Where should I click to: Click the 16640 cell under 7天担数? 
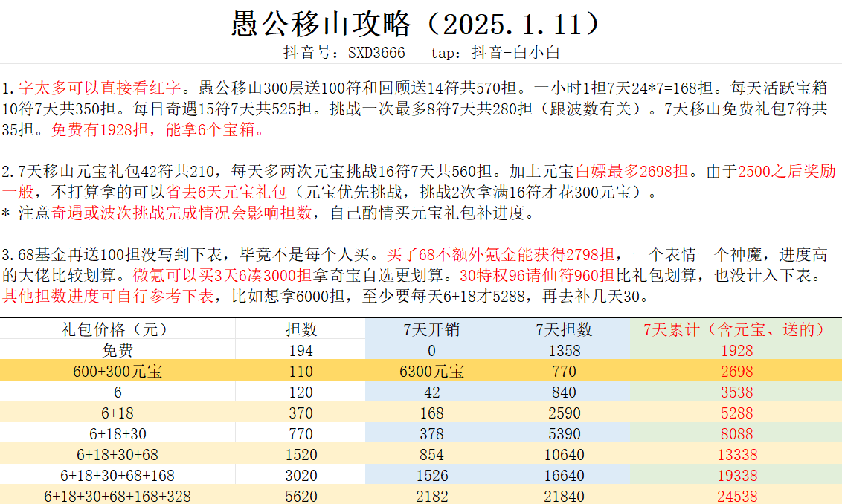[x=564, y=476]
